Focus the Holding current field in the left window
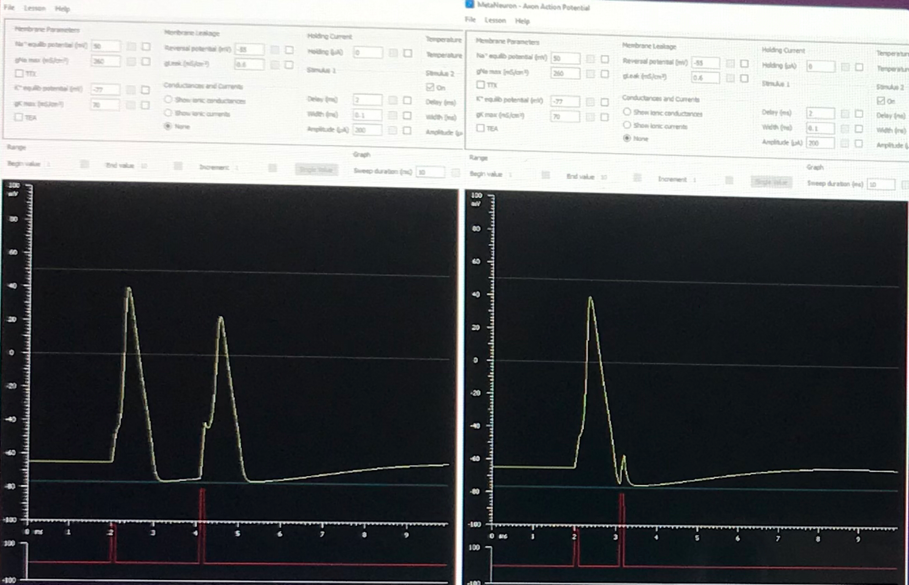Viewport: 909px width, 585px height. coord(368,52)
